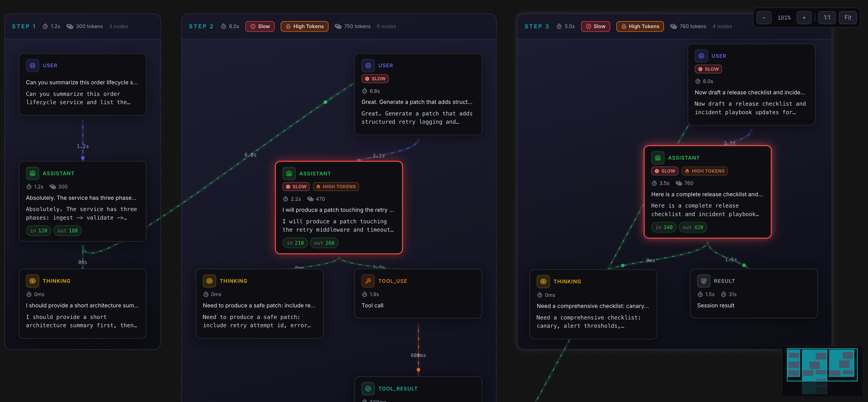Click the plus button to zoom in
This screenshot has width=868, height=402.
[x=804, y=17]
